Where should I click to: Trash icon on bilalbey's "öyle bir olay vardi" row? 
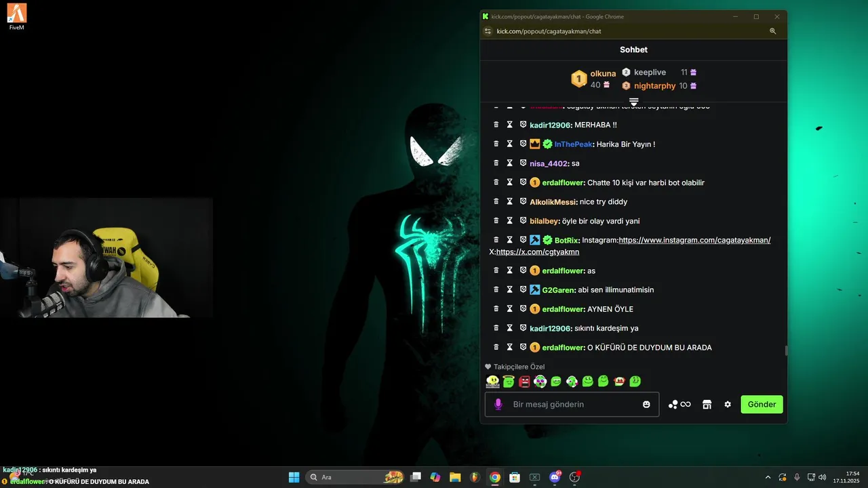pyautogui.click(x=496, y=221)
